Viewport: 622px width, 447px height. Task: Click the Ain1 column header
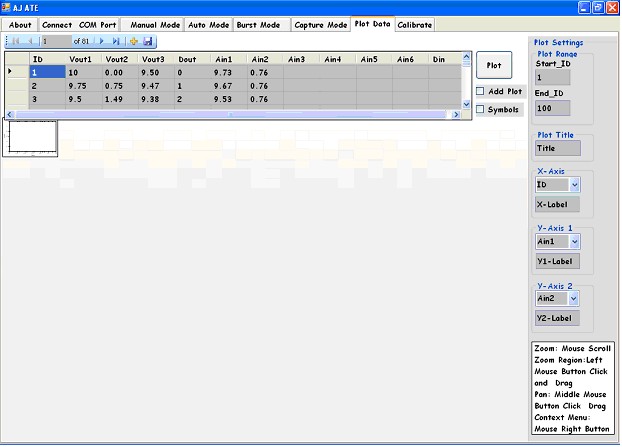point(229,59)
